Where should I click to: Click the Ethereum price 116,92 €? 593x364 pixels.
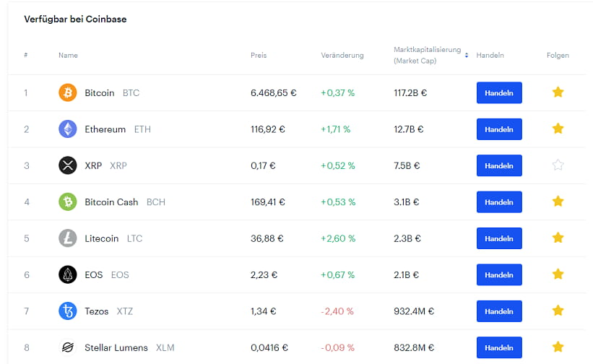[268, 129]
